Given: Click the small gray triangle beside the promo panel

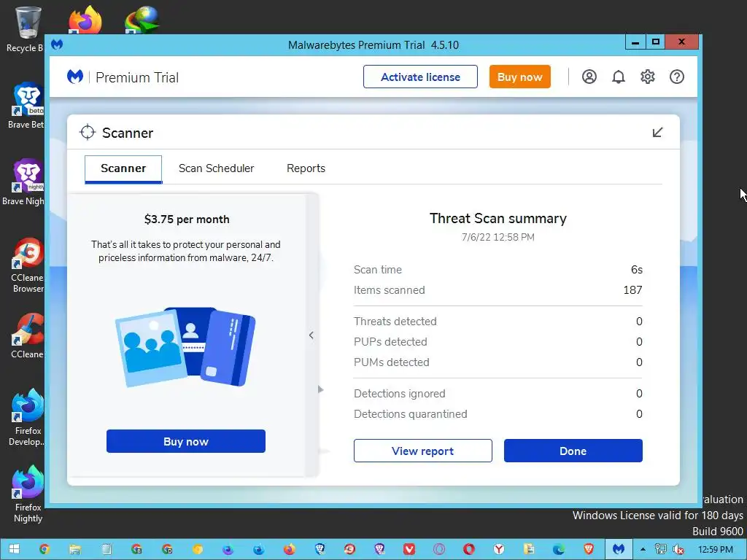Looking at the screenshot, I should click(321, 389).
